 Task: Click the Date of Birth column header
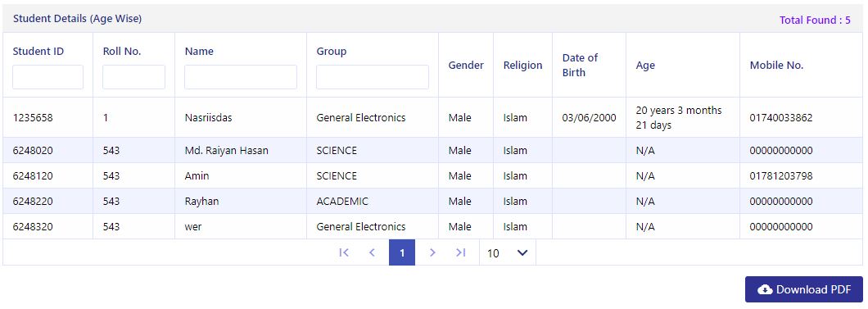coord(580,65)
